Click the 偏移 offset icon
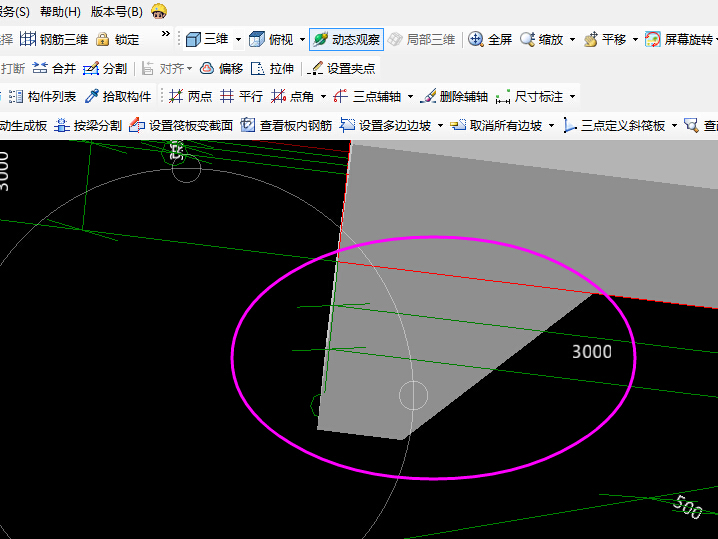Image resolution: width=718 pixels, height=539 pixels. coord(207,69)
